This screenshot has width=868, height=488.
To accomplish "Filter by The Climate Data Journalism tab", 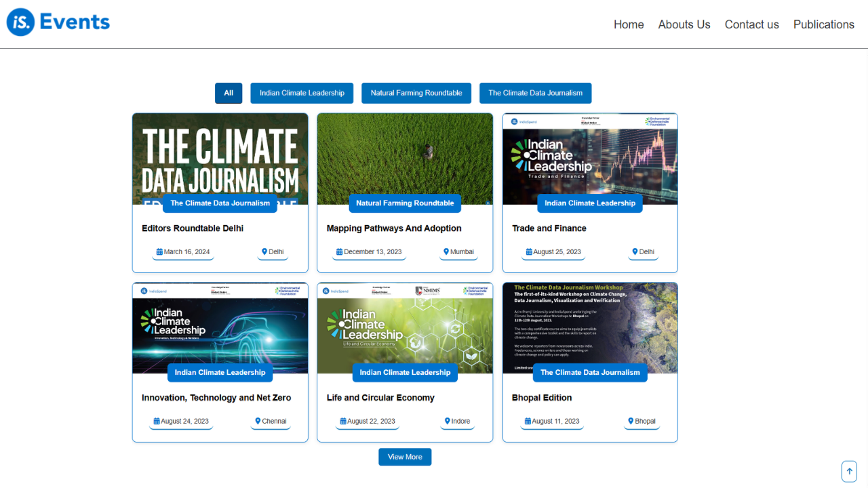I will [535, 93].
